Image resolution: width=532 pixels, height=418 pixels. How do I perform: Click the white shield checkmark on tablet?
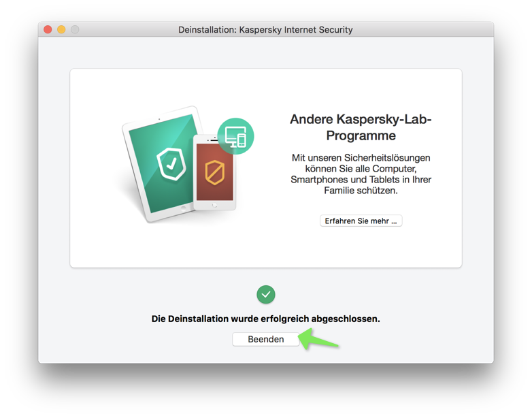coord(171,164)
